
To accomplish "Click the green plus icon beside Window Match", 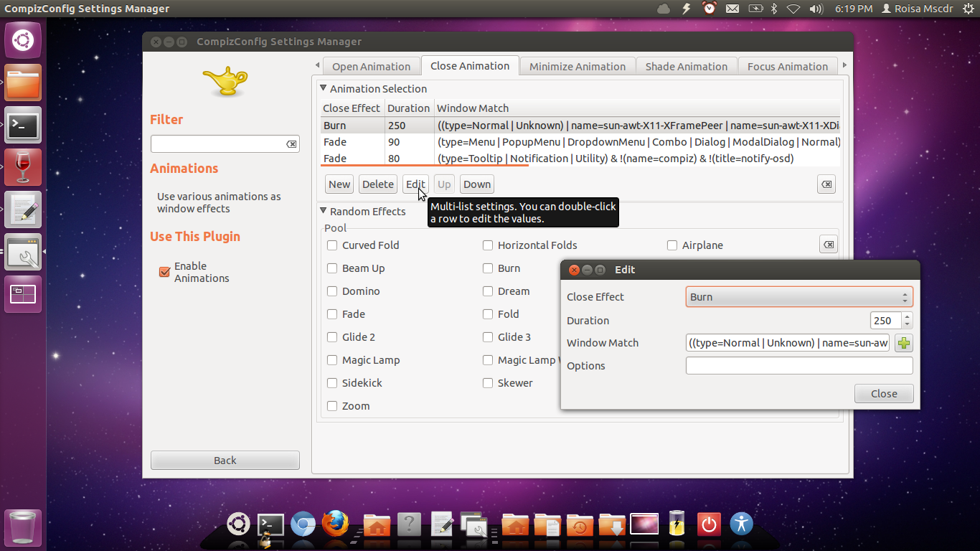I will [904, 343].
